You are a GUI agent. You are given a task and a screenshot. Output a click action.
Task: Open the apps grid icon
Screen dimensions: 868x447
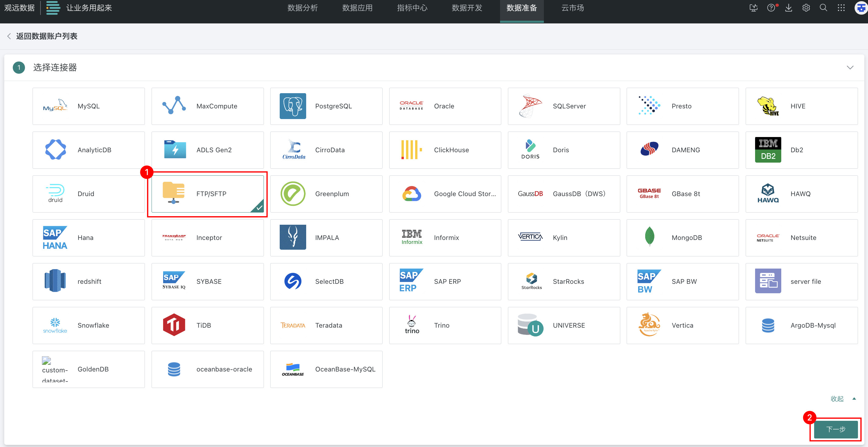[x=841, y=8]
